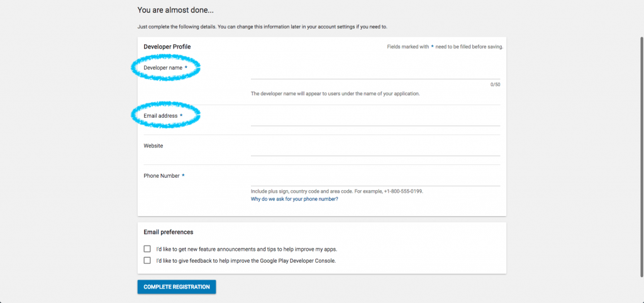Click the Developer name input field
Screen dimensions: 644x303
(x=375, y=73)
